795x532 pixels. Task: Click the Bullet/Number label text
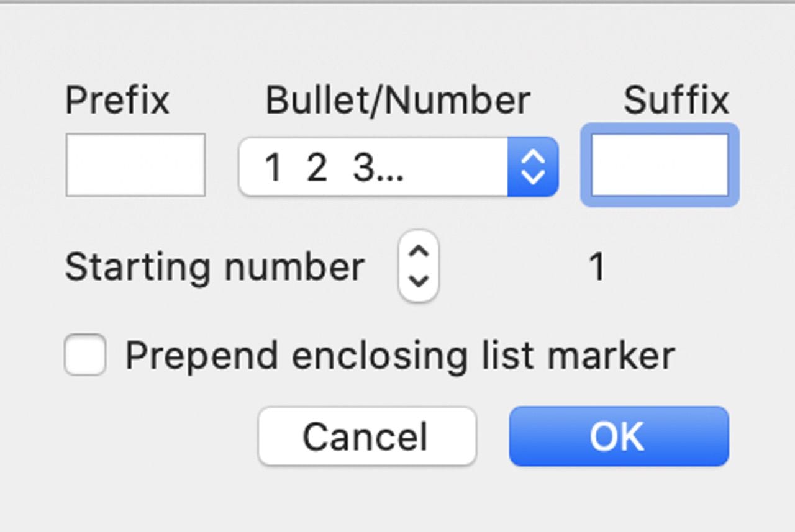[397, 101]
